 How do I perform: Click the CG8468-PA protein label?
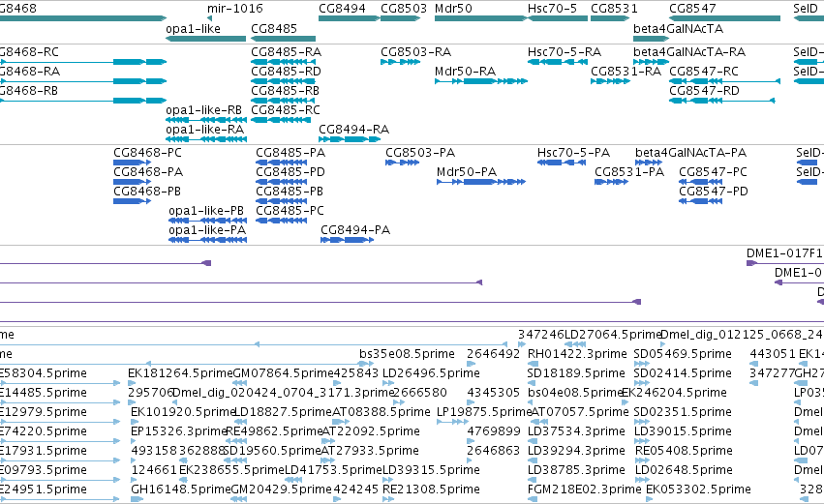click(148, 172)
